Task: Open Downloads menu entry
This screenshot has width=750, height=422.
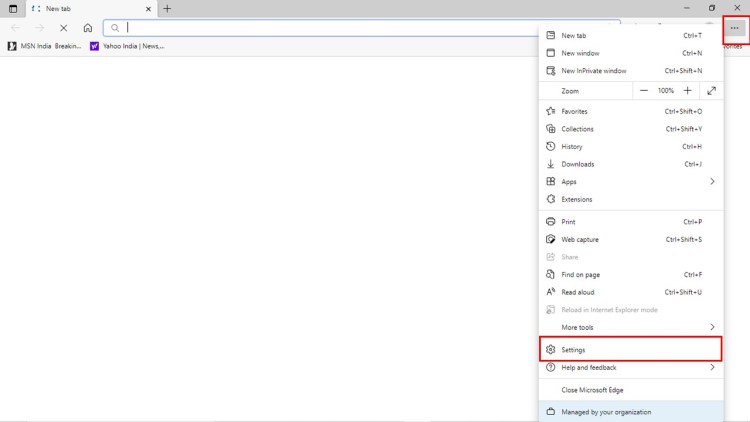Action: pos(577,164)
